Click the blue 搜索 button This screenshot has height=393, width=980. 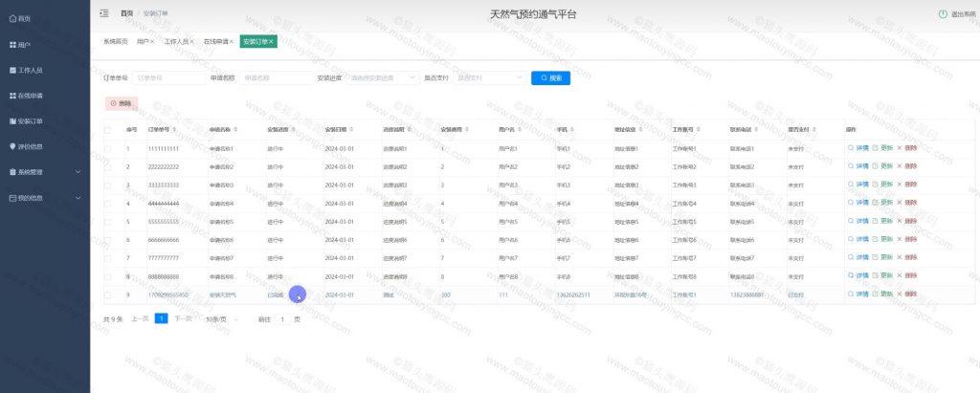coord(550,77)
